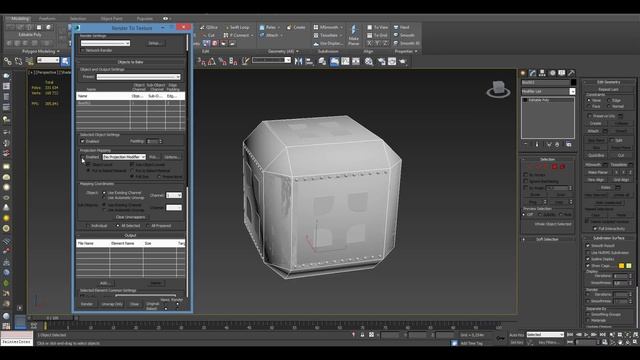This screenshot has height=360, width=640.
Task: Toggle Enabled under Selected Object Settings
Action: coord(83,141)
